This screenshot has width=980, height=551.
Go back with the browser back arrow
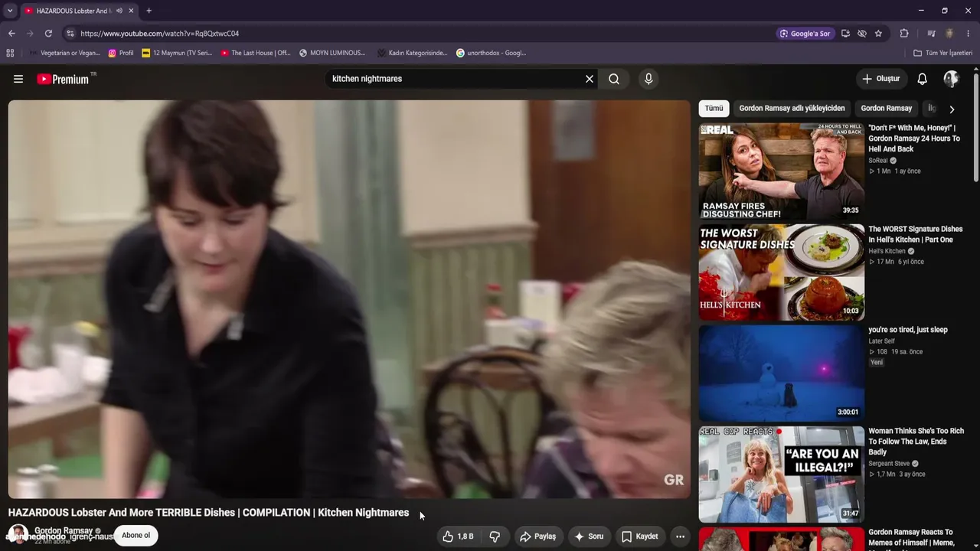[x=11, y=34]
